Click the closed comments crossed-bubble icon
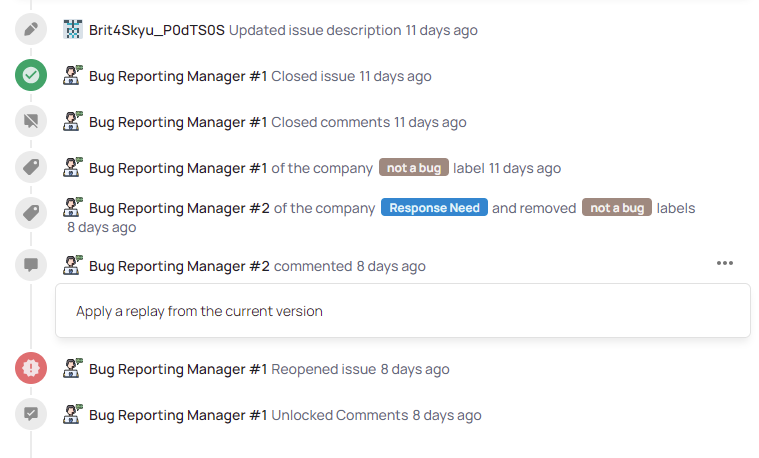This screenshot has width=759, height=458. click(x=31, y=122)
